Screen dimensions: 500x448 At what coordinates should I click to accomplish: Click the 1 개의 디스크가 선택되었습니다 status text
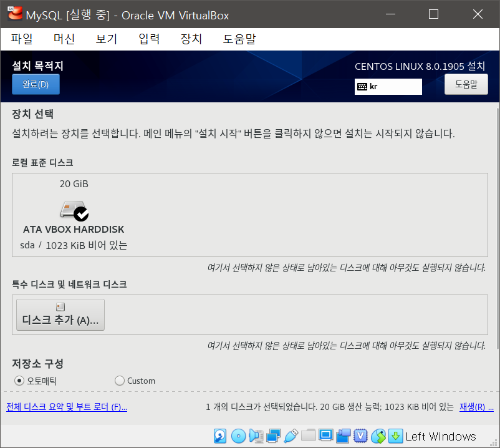point(261,407)
